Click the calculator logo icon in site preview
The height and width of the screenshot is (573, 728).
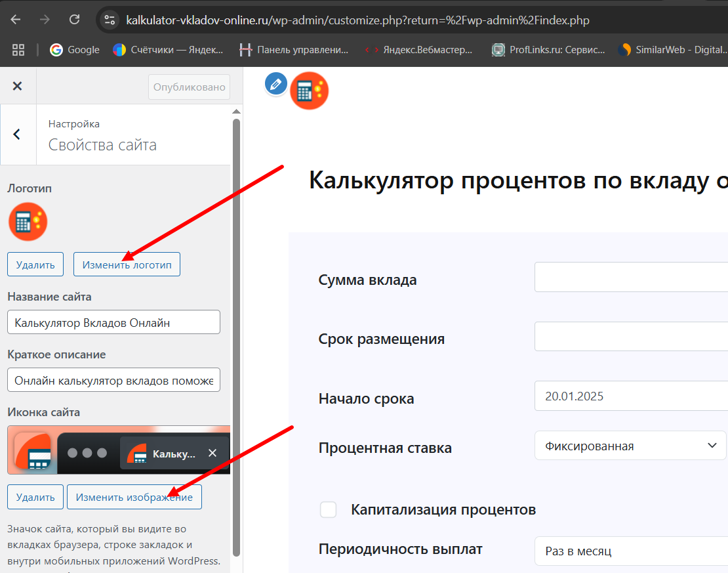click(309, 91)
